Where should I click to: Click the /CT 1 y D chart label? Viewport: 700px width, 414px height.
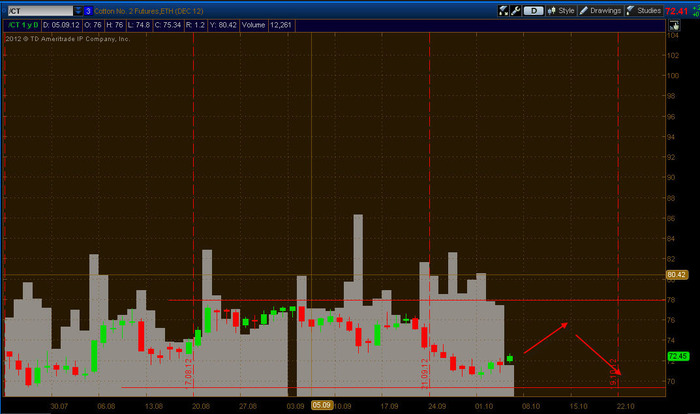(x=23, y=25)
